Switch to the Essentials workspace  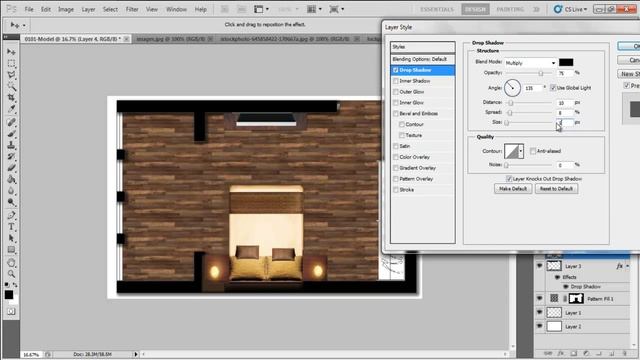437,9
